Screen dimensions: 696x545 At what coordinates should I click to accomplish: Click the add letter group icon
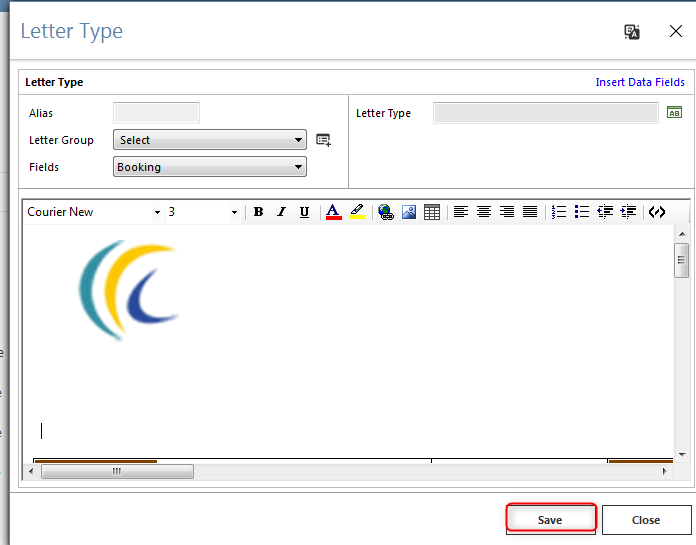tap(323, 140)
